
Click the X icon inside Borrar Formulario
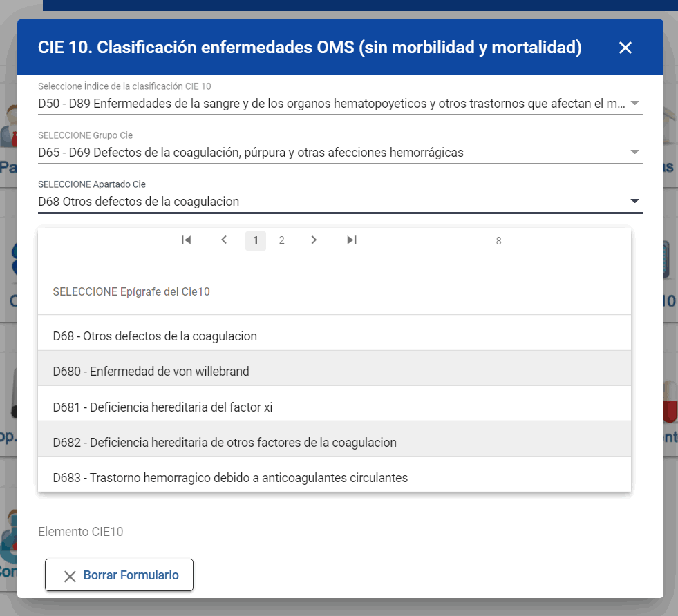point(69,575)
